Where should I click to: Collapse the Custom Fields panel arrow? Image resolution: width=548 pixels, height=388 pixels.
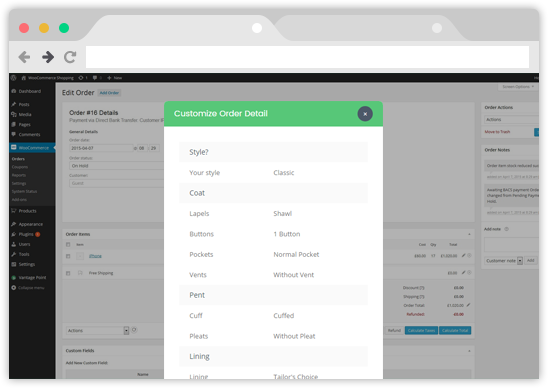469,351
